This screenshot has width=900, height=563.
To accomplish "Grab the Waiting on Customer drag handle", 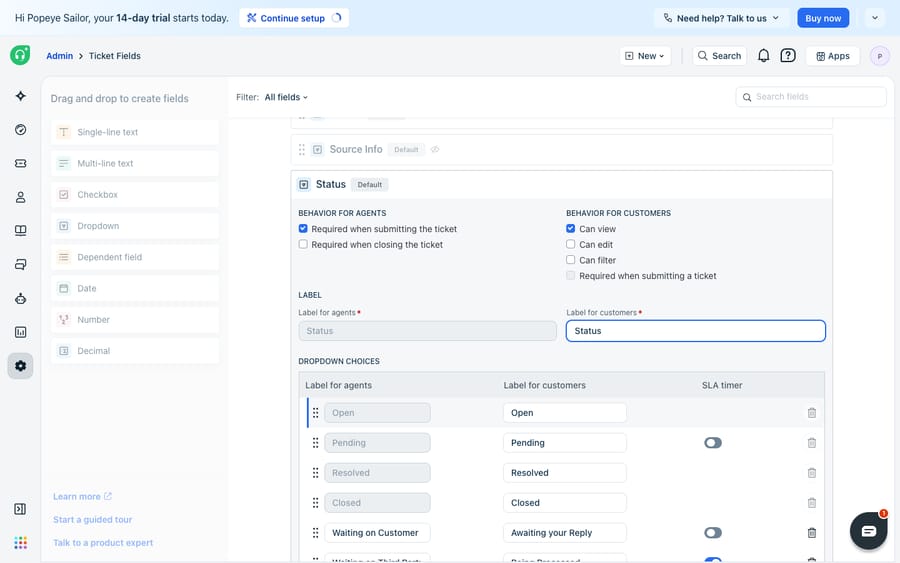I will pos(315,533).
